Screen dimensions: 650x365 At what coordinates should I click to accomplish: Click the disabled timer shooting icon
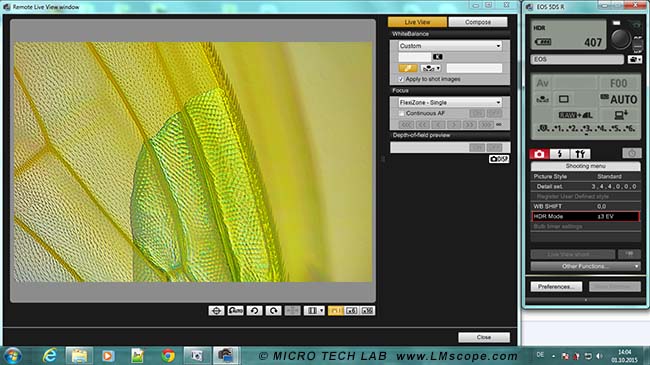(x=631, y=153)
